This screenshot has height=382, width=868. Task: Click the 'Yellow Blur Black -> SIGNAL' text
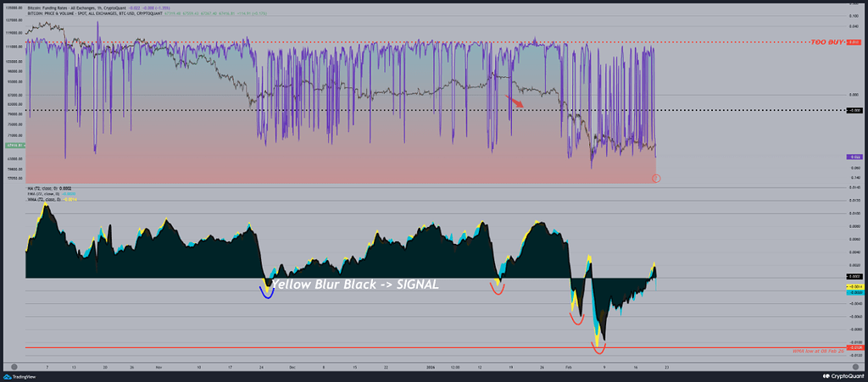(x=355, y=285)
